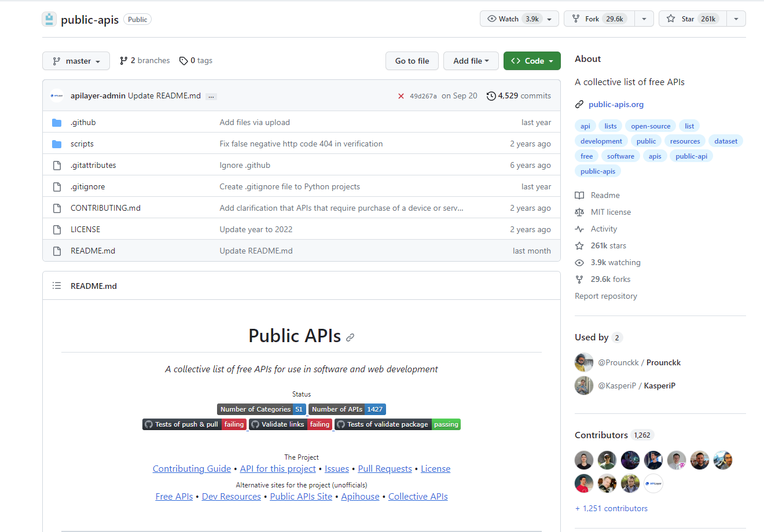Click the Watch eye icon button
Screen dimensions: 764x532
513,19
